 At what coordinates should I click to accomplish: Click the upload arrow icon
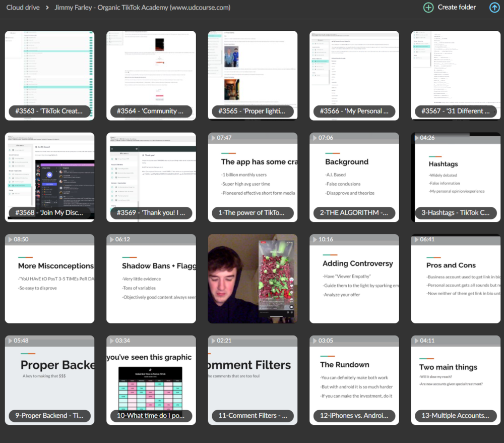pyautogui.click(x=494, y=8)
